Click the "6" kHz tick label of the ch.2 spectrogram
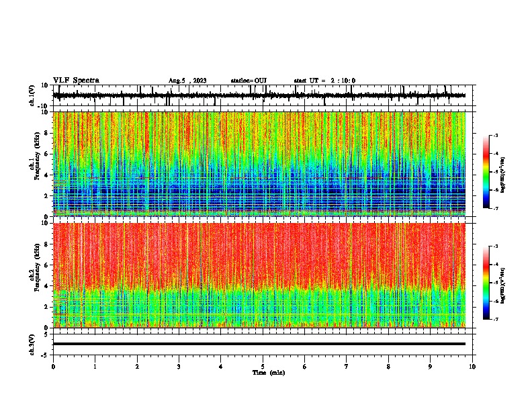Viewport: 532px width, 411px height. click(46, 265)
